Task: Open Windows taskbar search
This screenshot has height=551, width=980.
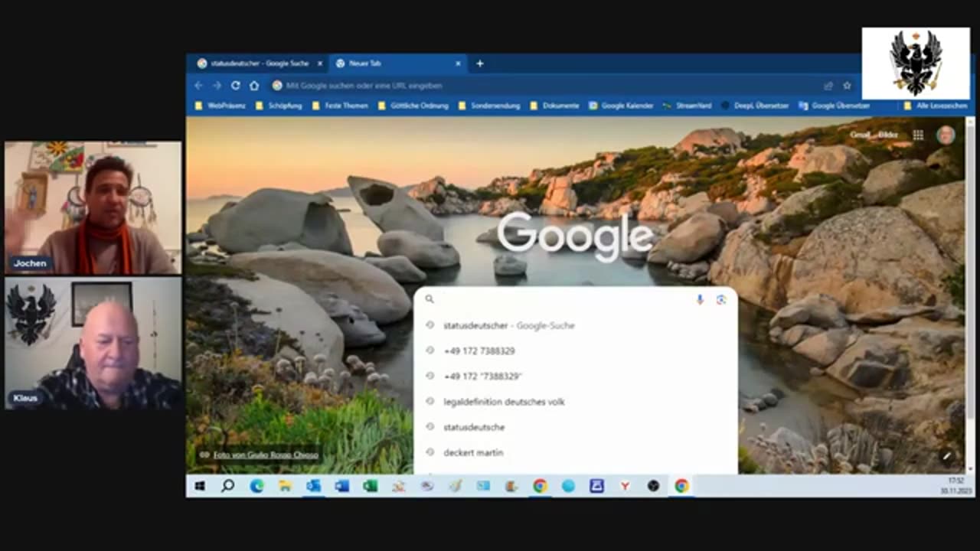Action: [227, 486]
